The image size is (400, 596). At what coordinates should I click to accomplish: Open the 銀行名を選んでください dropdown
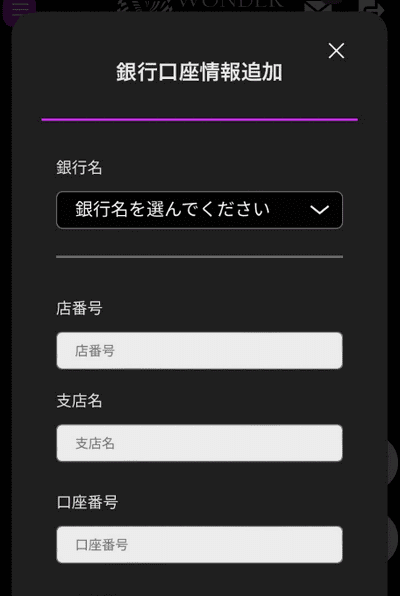pos(200,210)
